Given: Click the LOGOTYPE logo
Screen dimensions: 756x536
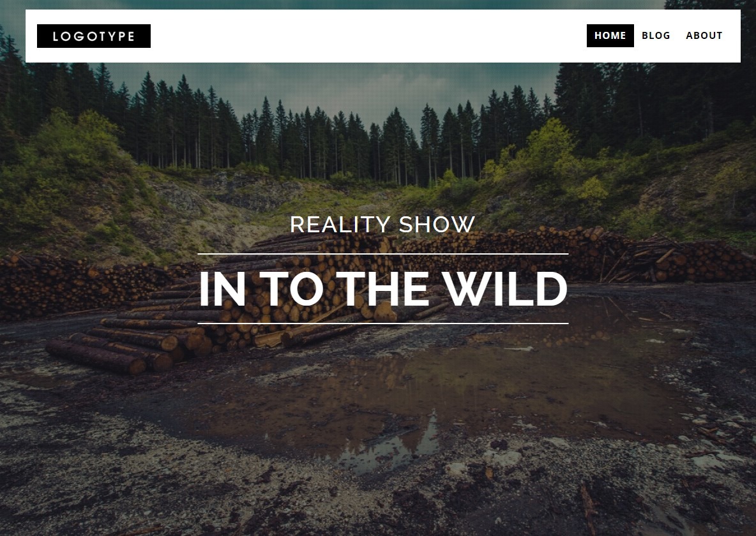Looking at the screenshot, I should pos(93,36).
